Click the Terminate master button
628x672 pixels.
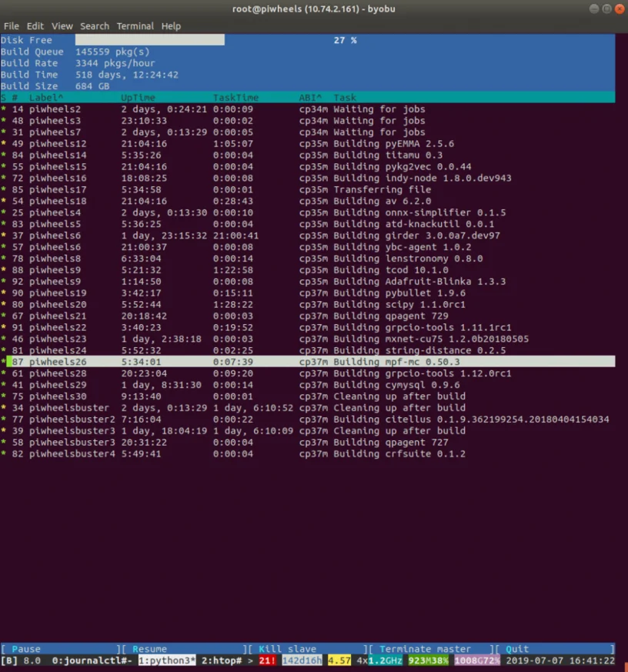coord(425,649)
